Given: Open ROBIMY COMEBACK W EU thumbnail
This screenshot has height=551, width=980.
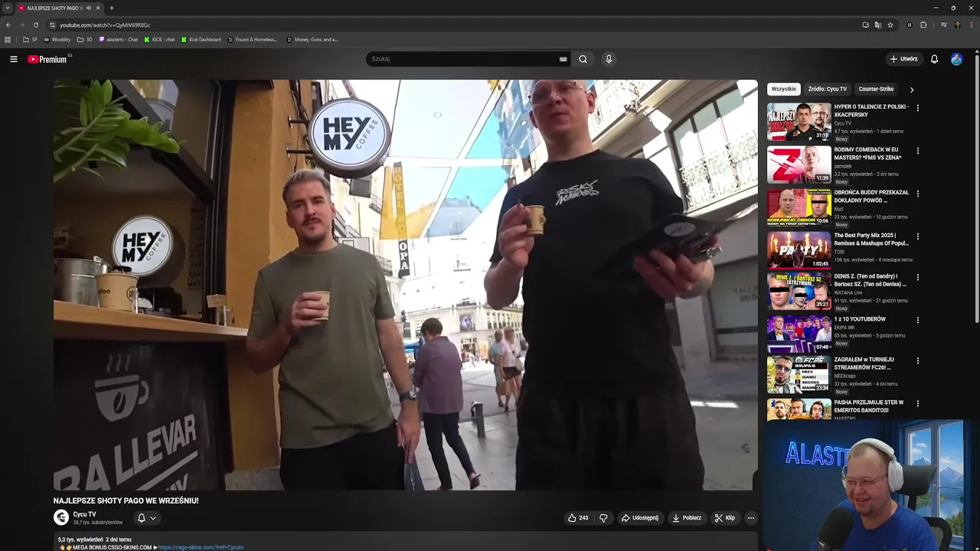Looking at the screenshot, I should click(799, 165).
